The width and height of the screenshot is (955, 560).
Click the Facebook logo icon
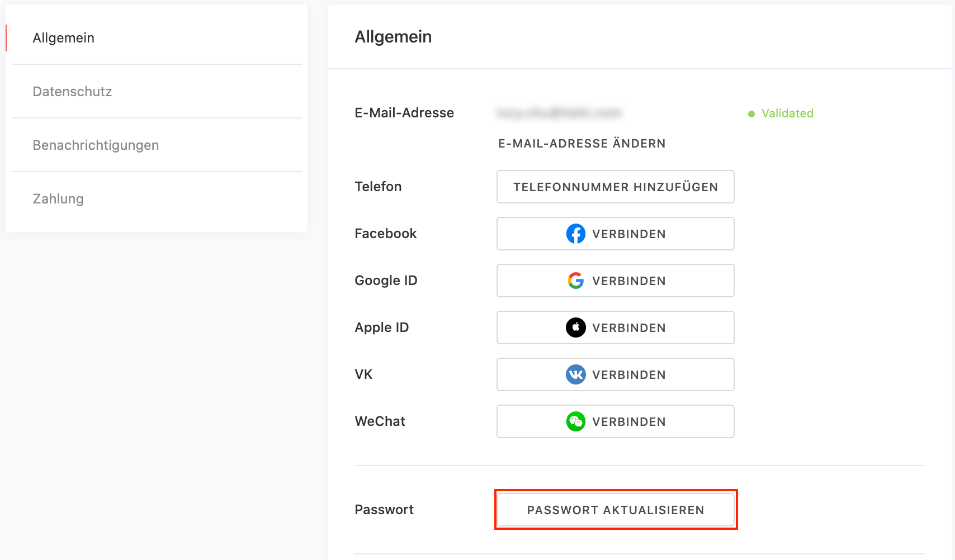[x=575, y=234]
